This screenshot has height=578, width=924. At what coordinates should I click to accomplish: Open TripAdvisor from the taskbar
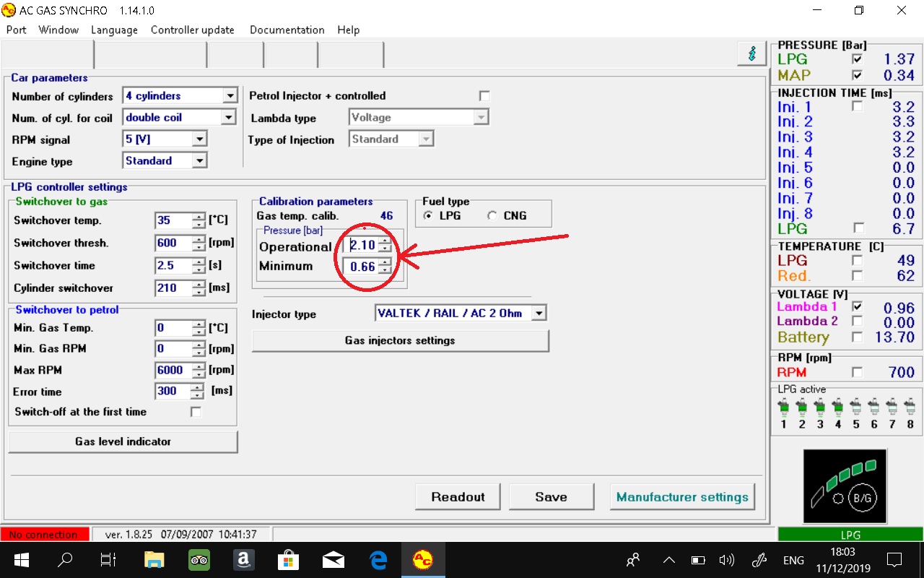coord(199,560)
